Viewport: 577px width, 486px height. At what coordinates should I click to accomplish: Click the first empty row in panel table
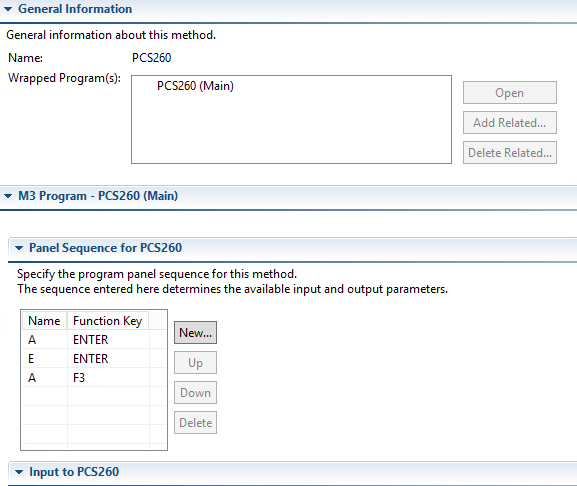[x=94, y=397]
